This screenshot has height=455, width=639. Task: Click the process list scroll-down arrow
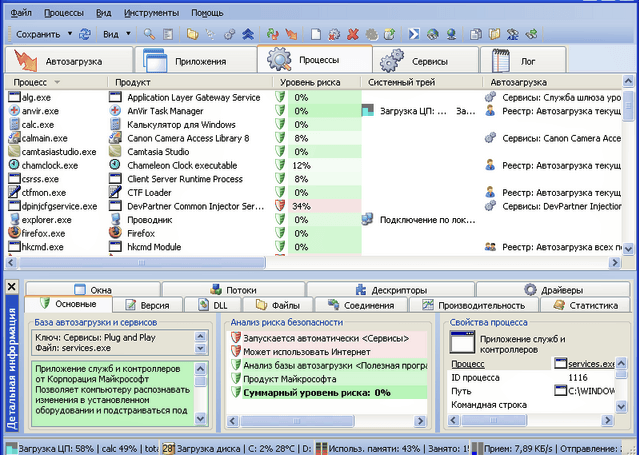(x=628, y=248)
